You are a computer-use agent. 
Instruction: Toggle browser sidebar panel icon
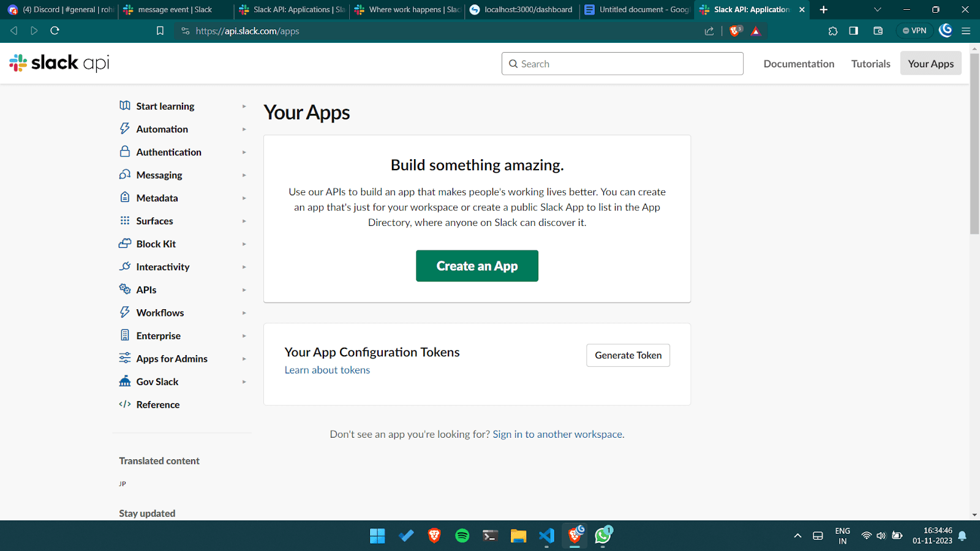click(x=853, y=31)
